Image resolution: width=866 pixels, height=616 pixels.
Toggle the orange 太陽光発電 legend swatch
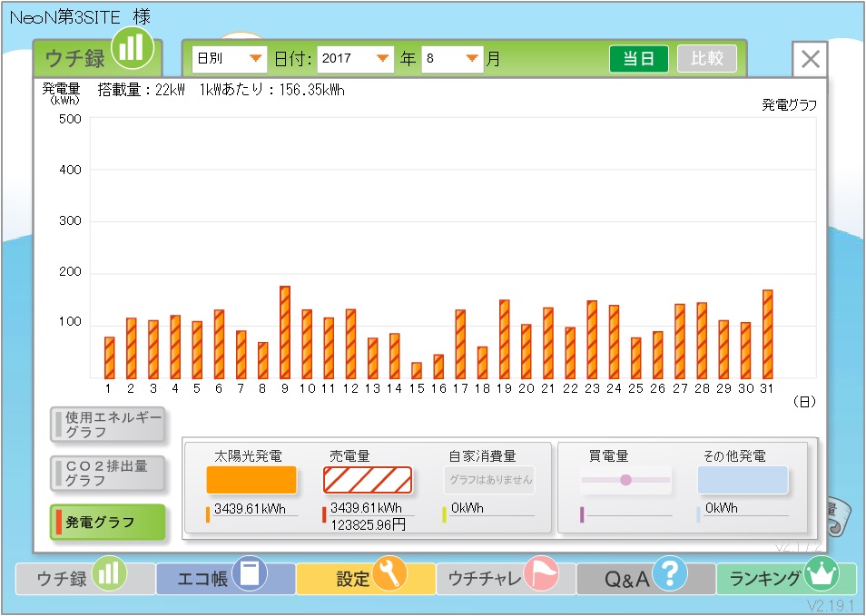click(x=251, y=480)
